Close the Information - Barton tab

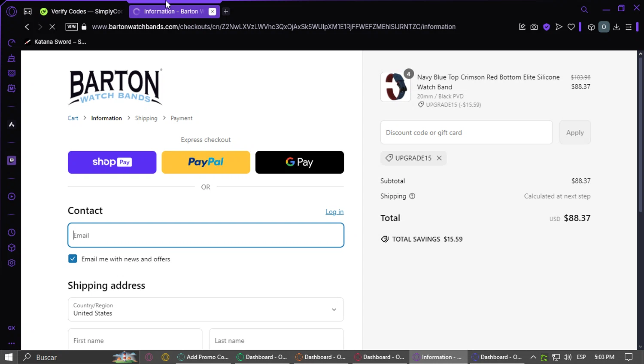click(212, 12)
